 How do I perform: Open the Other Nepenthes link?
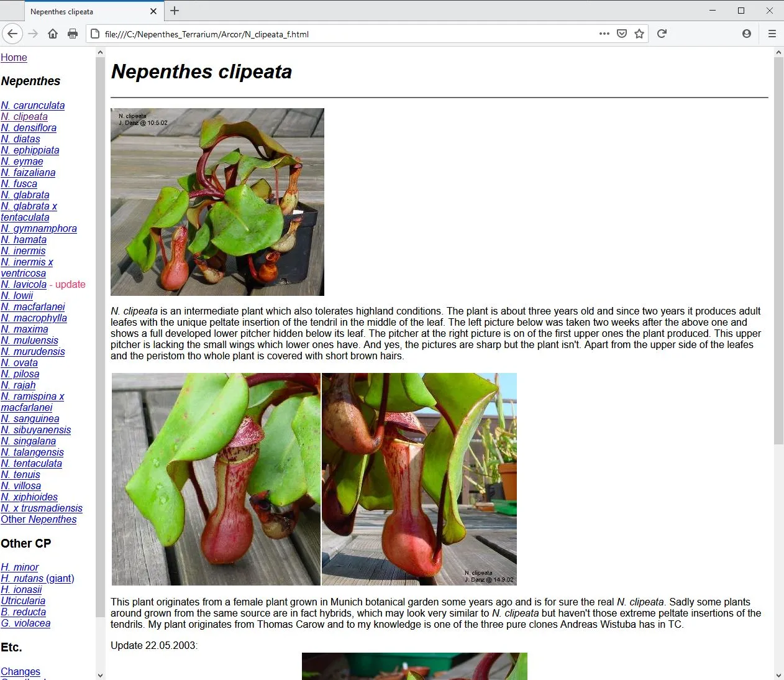39,519
